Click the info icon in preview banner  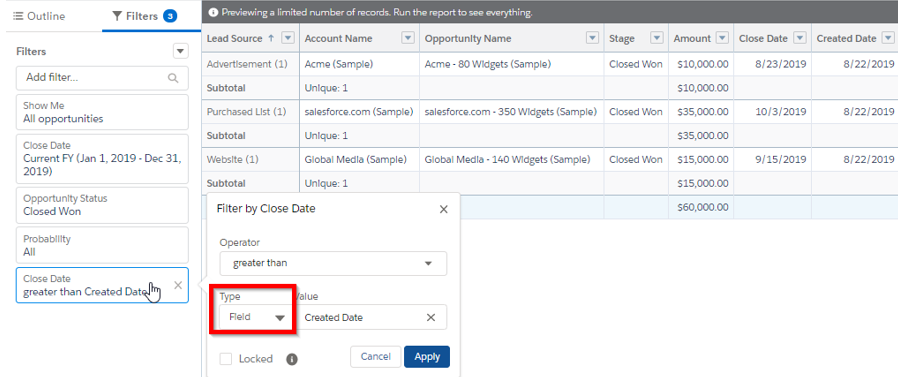click(212, 12)
